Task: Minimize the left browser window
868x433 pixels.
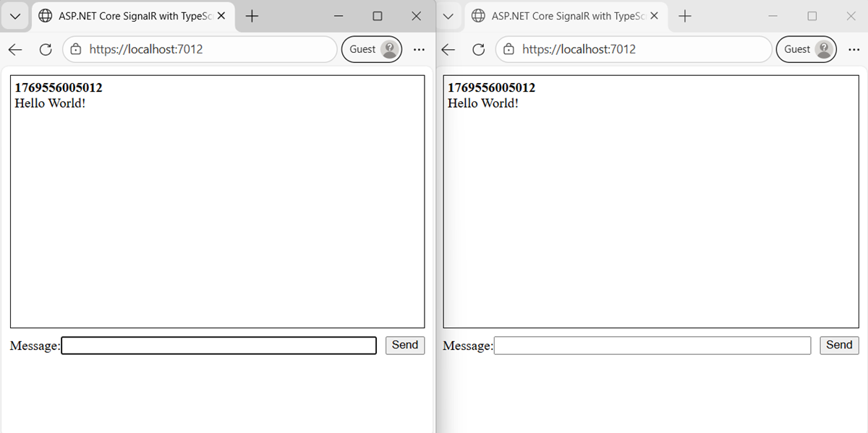Action: coord(338,16)
